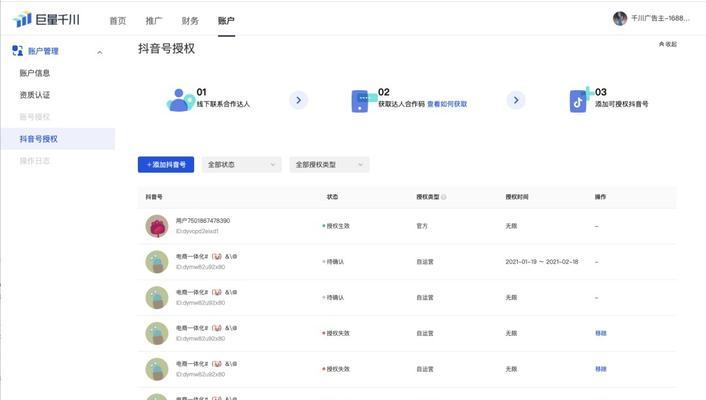The image size is (706, 400).
Task: Select the 账户 top tab
Action: [x=226, y=21]
